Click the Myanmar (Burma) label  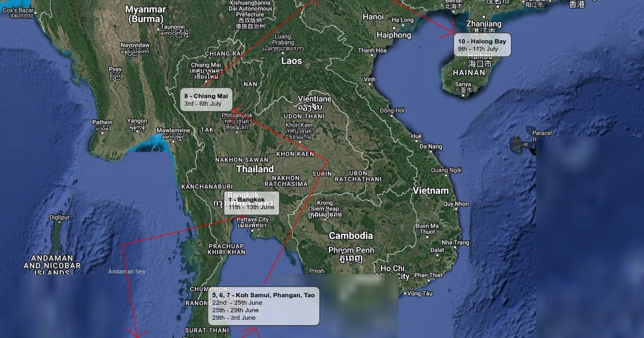pyautogui.click(x=145, y=14)
